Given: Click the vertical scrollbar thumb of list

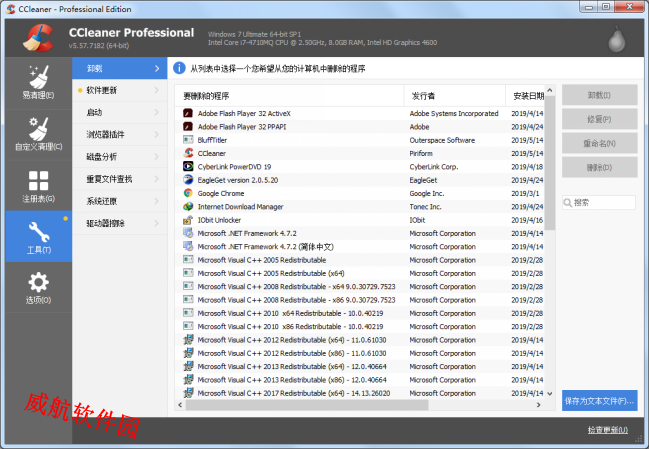Looking at the screenshot, I should (x=550, y=163).
